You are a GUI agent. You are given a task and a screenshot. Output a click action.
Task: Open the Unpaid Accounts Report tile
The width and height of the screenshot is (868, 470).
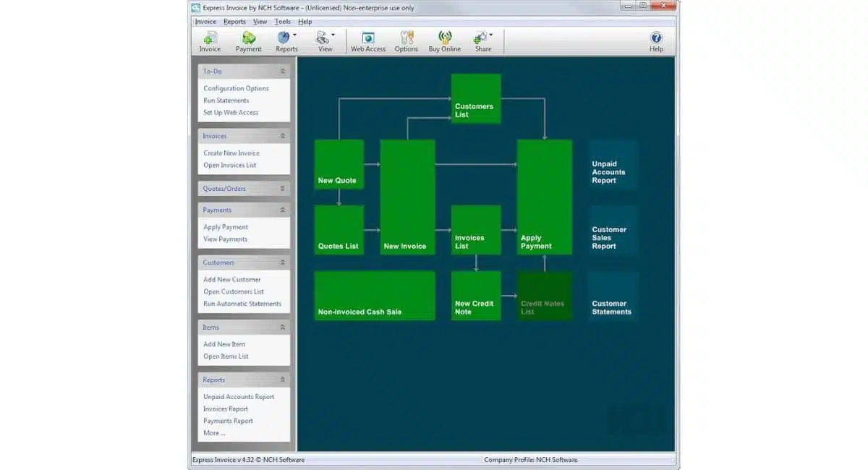[x=612, y=166]
